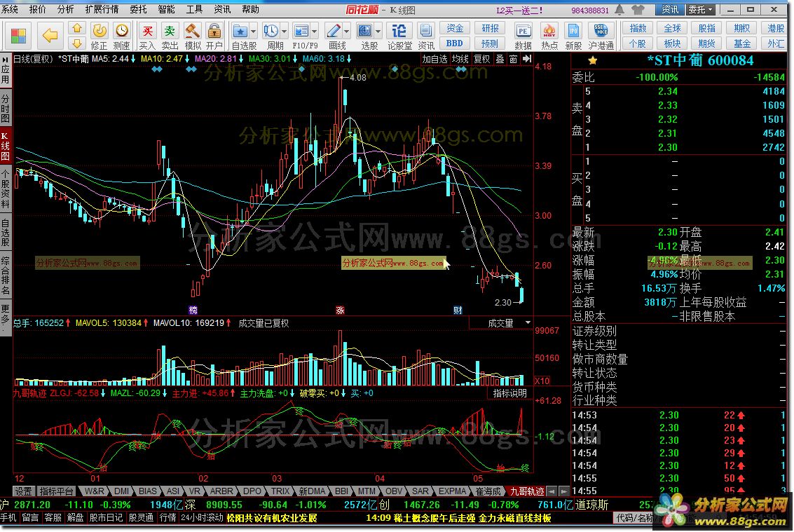Click the yellow star favorite icon beside *ST中葡
The width and height of the screenshot is (794, 532).
point(592,61)
